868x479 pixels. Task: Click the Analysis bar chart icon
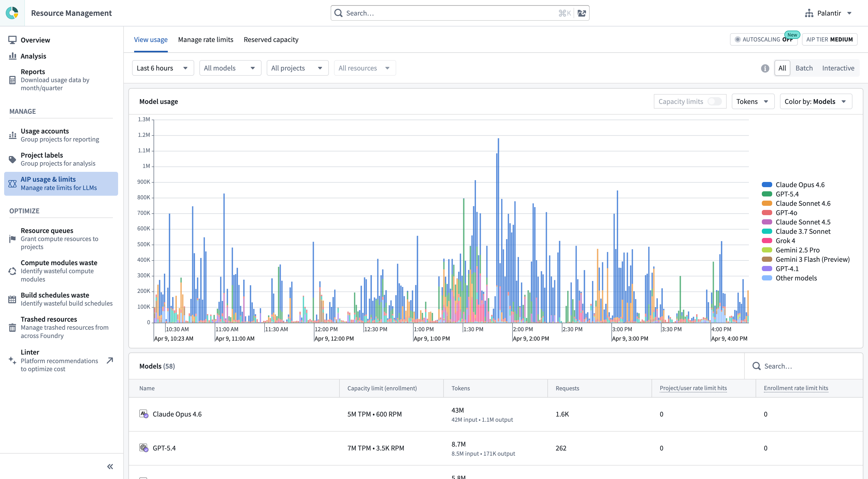coord(12,56)
